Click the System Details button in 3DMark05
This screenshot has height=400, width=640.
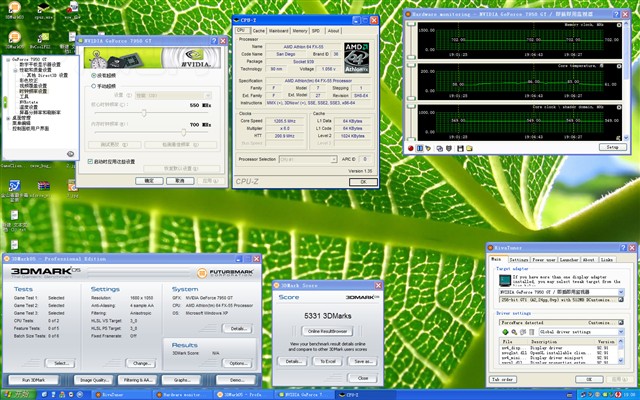237,329
